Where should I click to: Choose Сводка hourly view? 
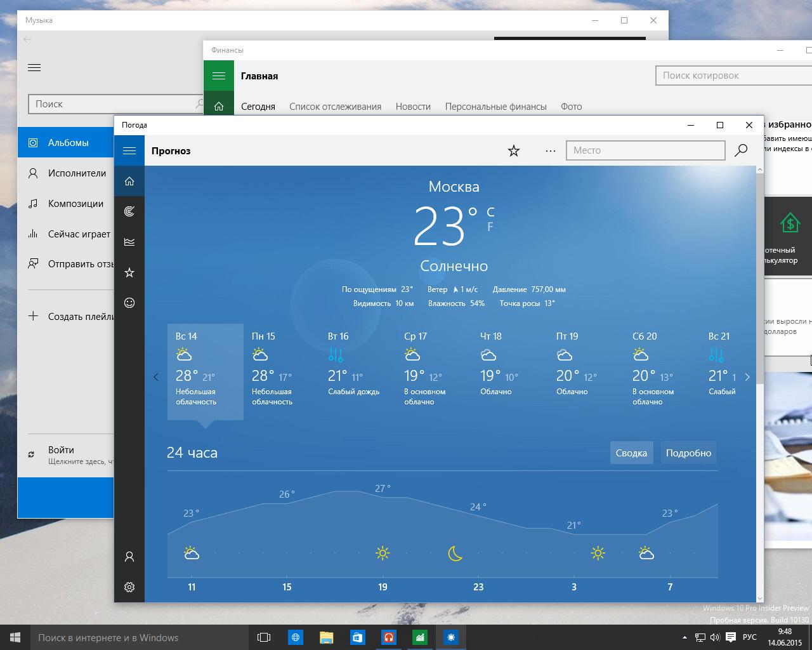[x=631, y=453]
